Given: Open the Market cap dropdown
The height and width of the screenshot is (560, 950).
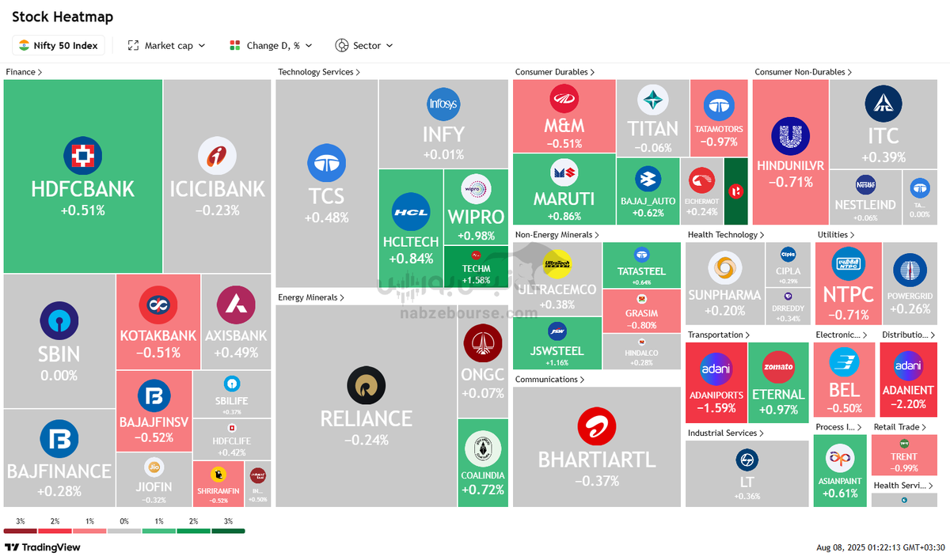Looking at the screenshot, I should pyautogui.click(x=167, y=46).
